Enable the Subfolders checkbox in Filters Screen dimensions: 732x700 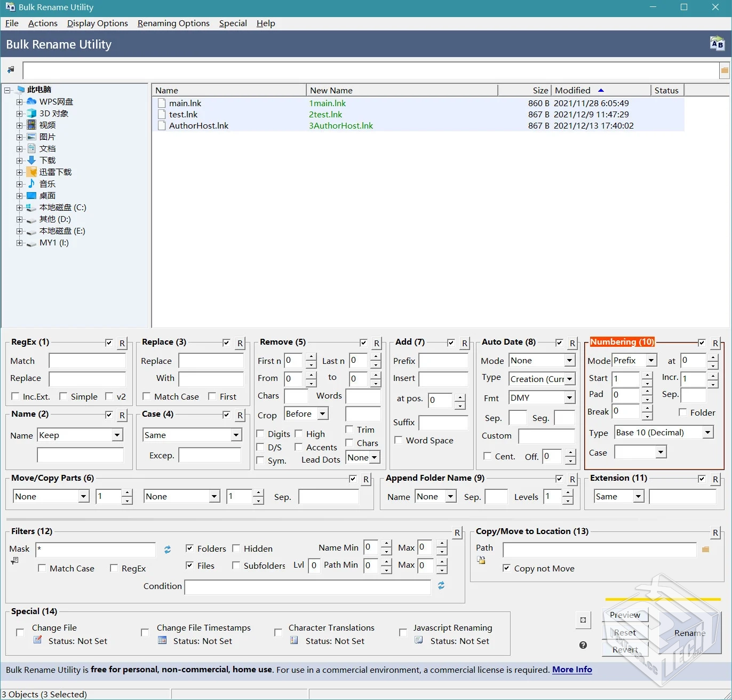tap(236, 566)
